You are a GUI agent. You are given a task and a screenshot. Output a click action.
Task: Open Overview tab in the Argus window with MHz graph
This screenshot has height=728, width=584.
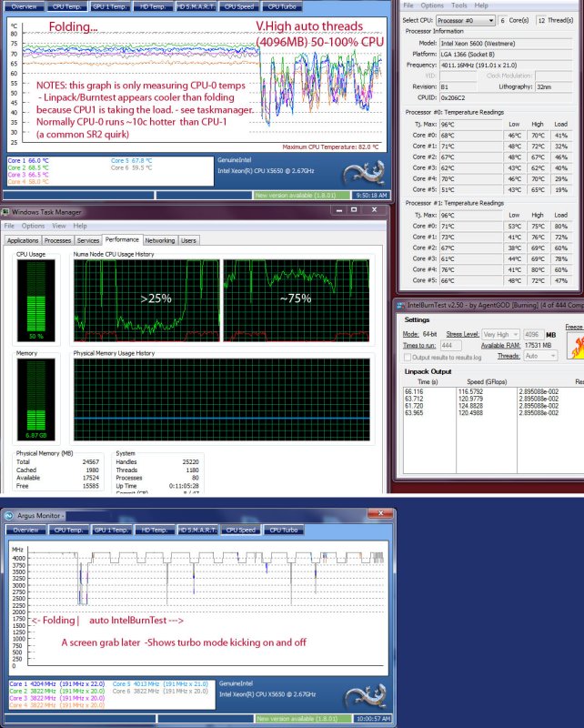pos(26,530)
